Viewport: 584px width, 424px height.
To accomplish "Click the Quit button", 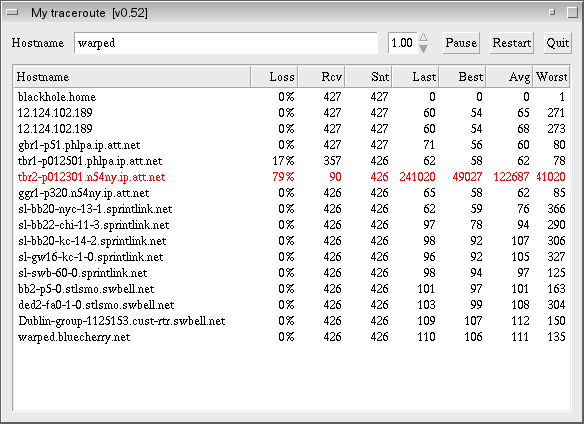I will coord(558,43).
